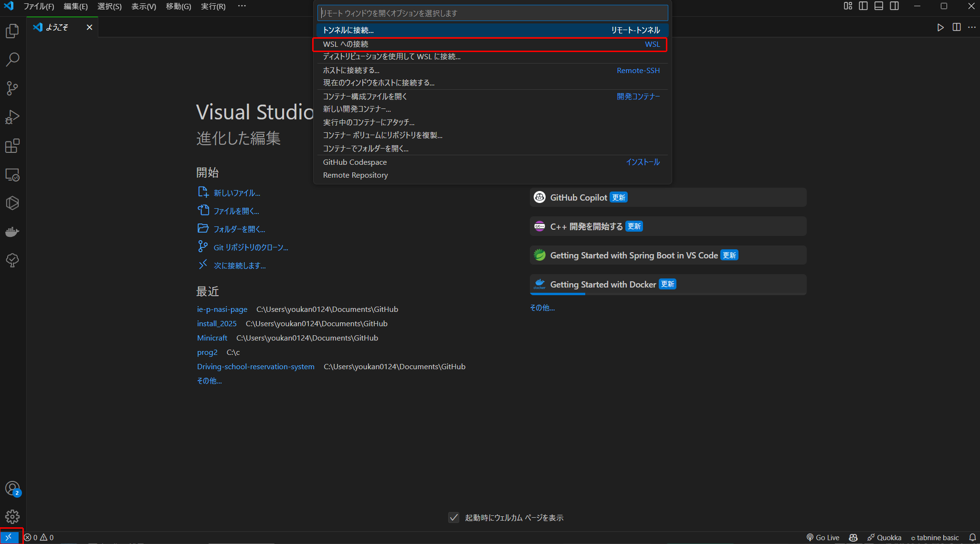
Task: Open the C++ 開発を開始する walkthrough
Action: pos(668,226)
